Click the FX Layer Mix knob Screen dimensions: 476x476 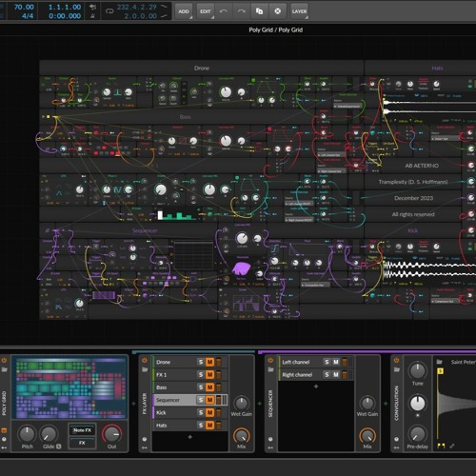point(241,436)
